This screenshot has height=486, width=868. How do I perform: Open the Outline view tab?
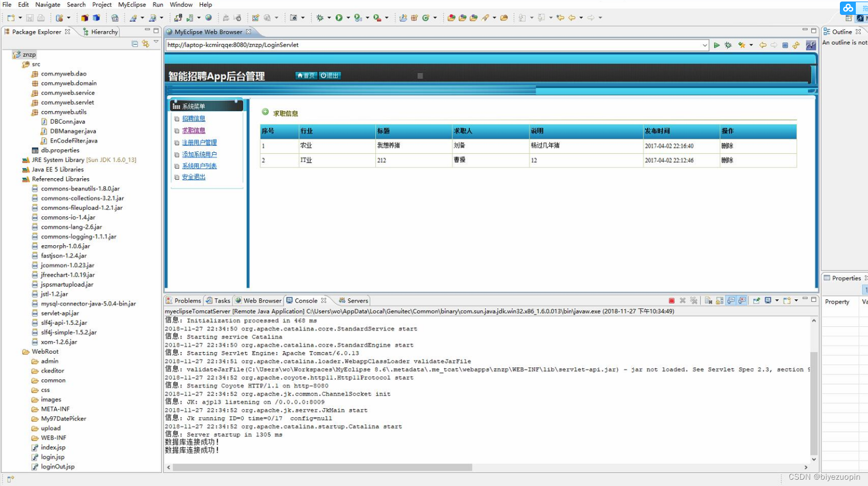point(842,32)
